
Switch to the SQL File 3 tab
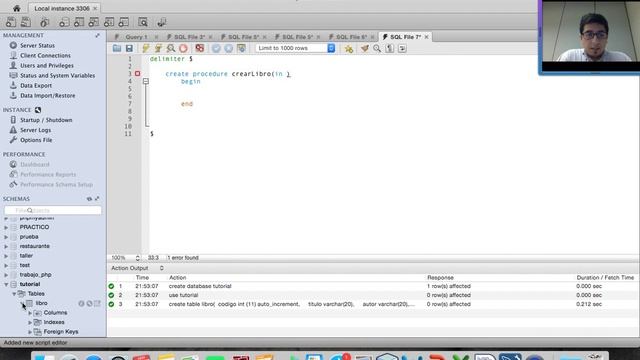(x=189, y=37)
